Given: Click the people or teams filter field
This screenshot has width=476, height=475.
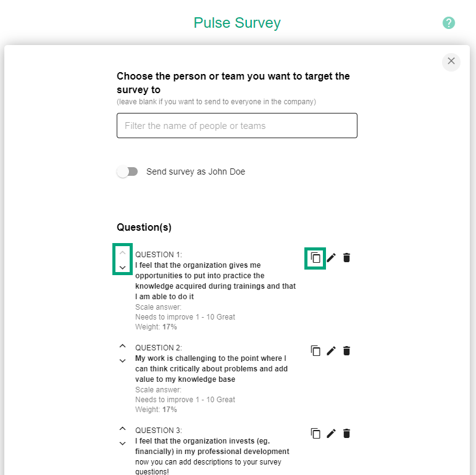Looking at the screenshot, I should point(237,126).
